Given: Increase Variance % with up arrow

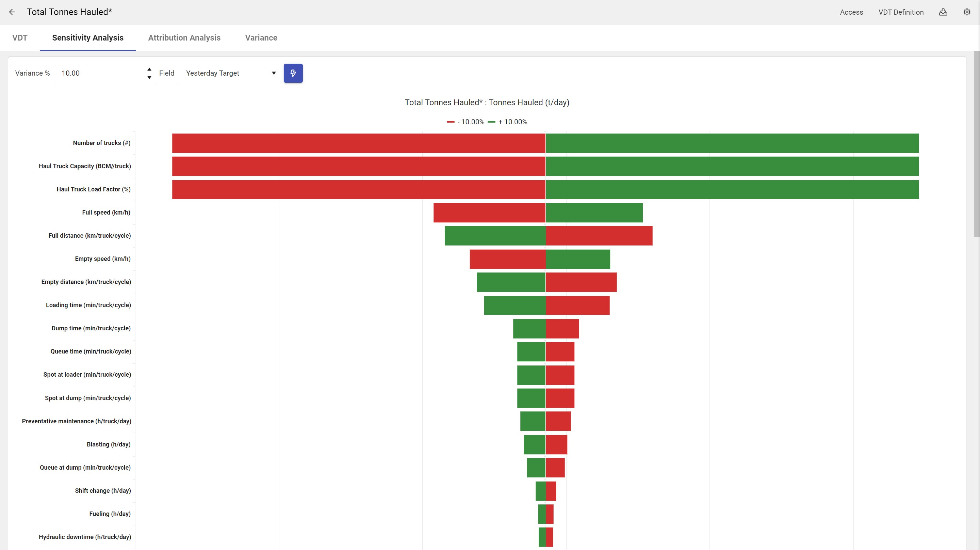Looking at the screenshot, I should [x=149, y=69].
